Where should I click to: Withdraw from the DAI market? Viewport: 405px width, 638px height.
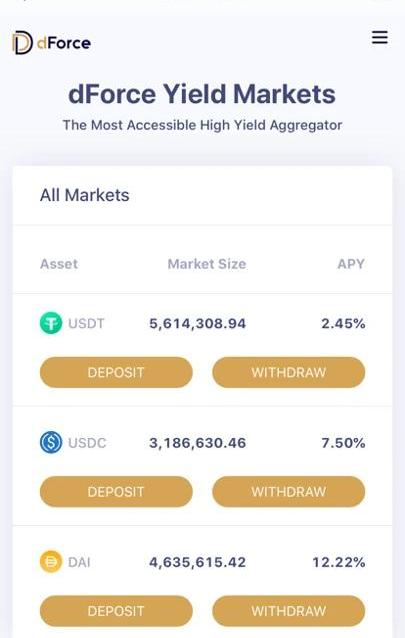click(289, 611)
